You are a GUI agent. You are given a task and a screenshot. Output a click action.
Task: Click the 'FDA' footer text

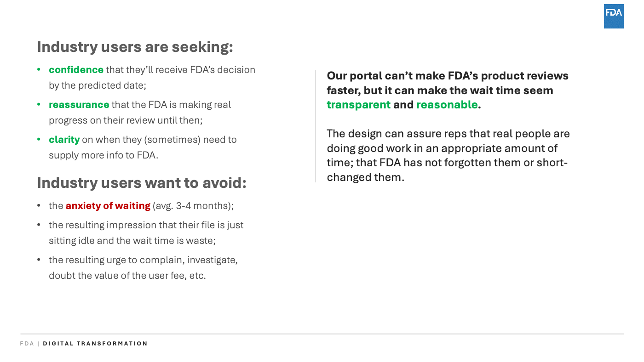pyautogui.click(x=27, y=344)
